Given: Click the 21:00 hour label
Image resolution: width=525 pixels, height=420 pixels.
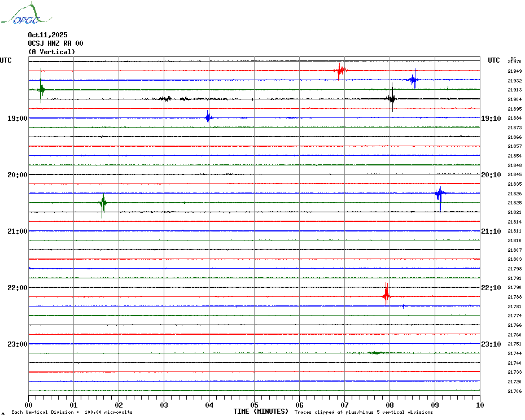Looking at the screenshot, I should [x=17, y=231].
